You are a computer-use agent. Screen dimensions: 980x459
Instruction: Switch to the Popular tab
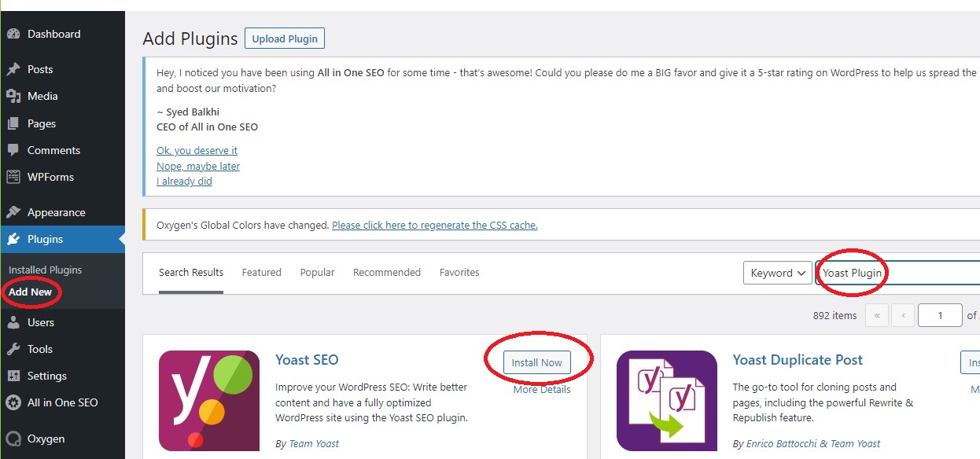point(317,273)
